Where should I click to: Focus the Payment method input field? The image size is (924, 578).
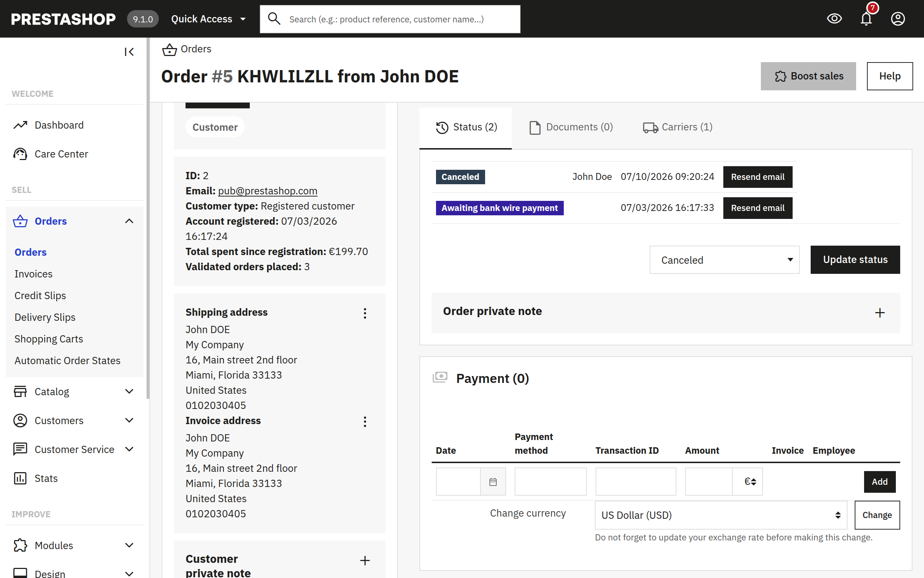click(550, 482)
